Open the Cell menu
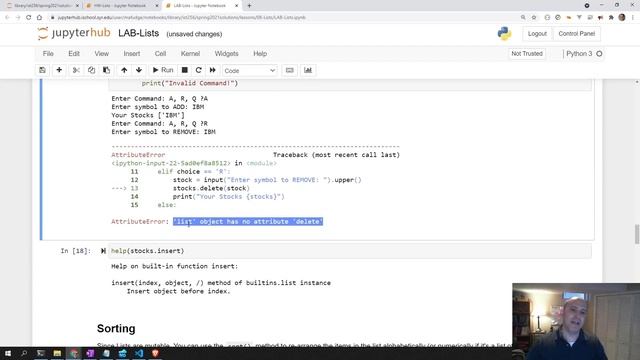Viewport: 640px width, 360px height. coord(160,53)
